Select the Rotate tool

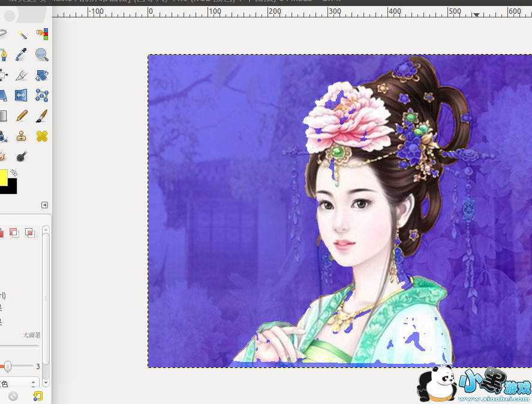[x=42, y=75]
